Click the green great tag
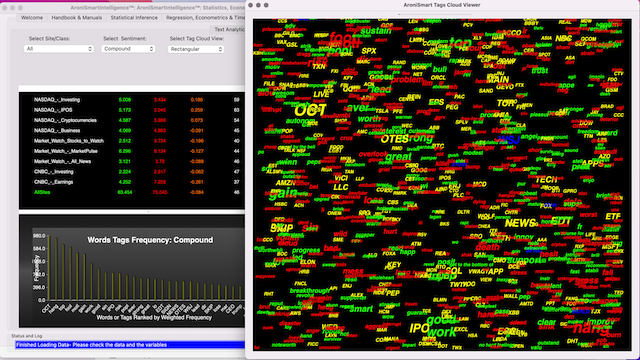Viewport: 640px width, 360px height. (x=398, y=157)
